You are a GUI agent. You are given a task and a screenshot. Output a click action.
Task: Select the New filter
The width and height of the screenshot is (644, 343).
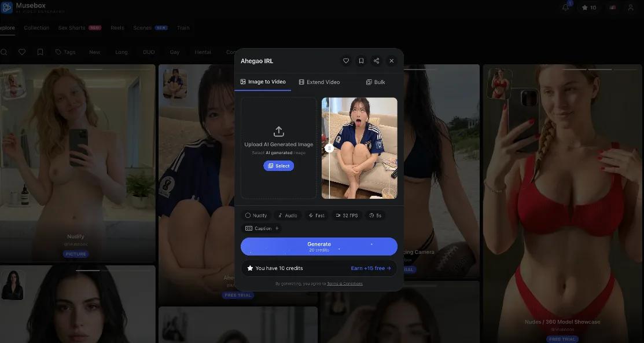pyautogui.click(x=94, y=52)
